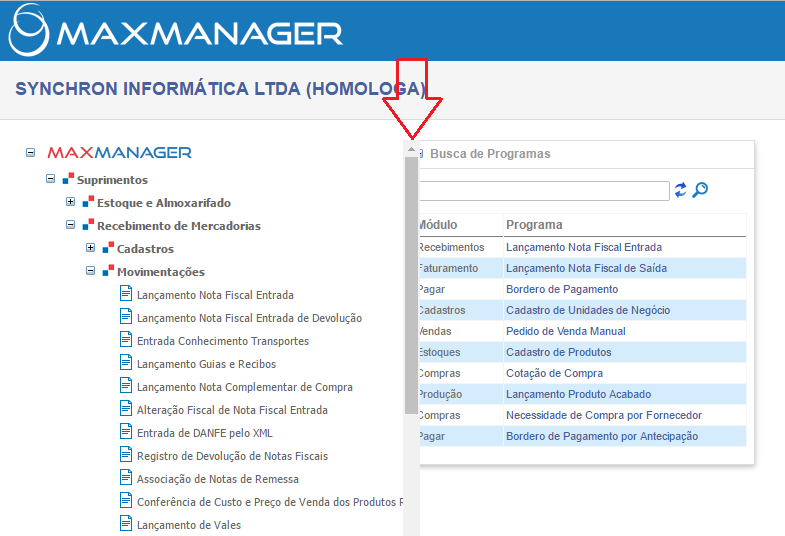Open Conferência de Custo e Preço de Venda
The width and height of the screenshot is (785, 536).
pyautogui.click(x=270, y=502)
